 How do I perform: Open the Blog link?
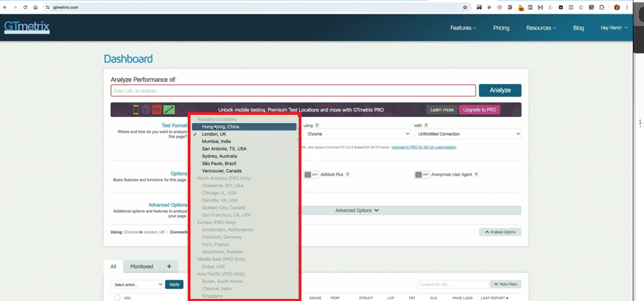tap(578, 28)
